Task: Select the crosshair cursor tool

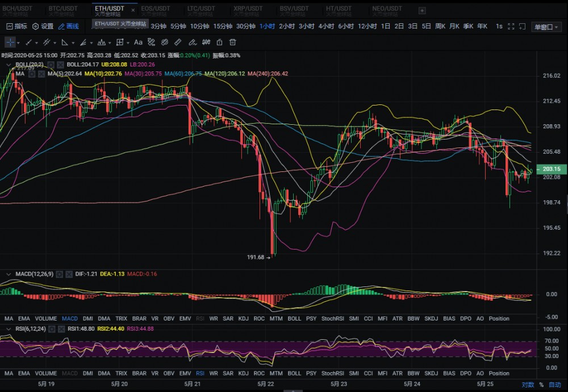Action: 10,42
